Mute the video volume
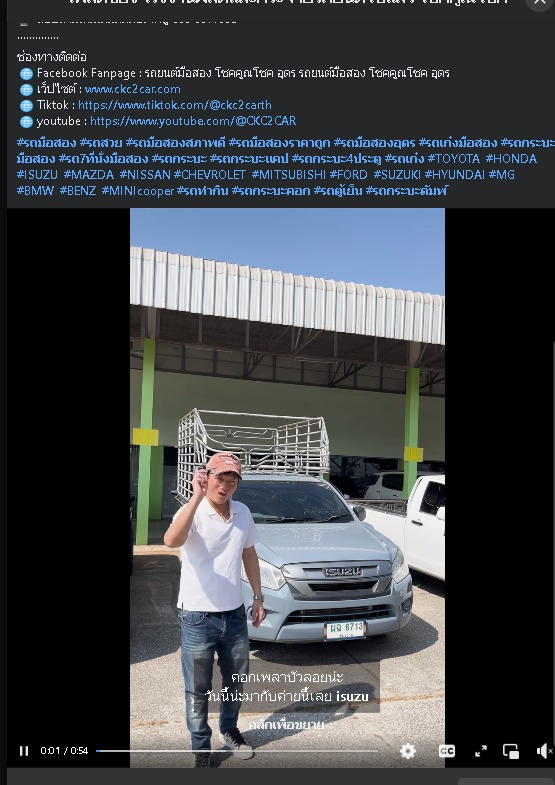The width and height of the screenshot is (555, 785). coord(543,751)
